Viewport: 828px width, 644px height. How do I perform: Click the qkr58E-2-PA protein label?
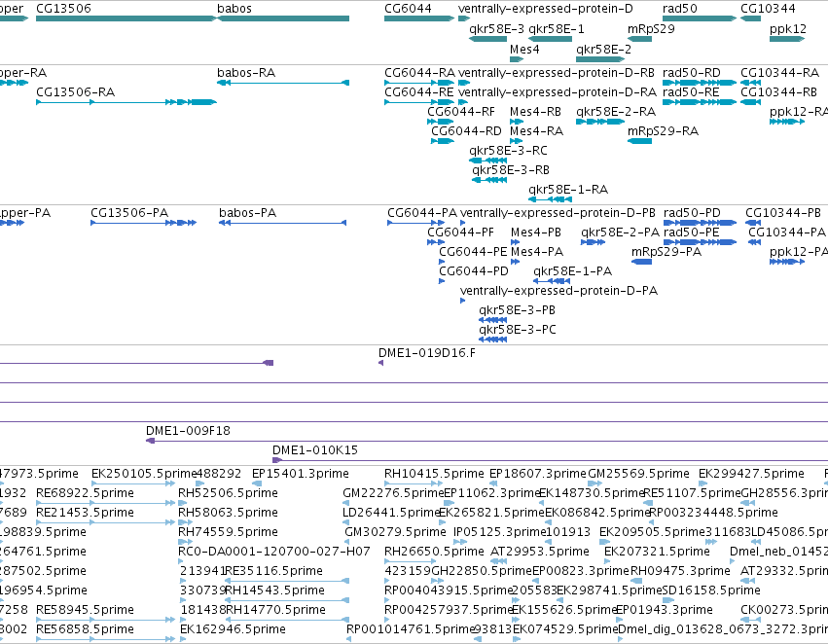click(621, 233)
